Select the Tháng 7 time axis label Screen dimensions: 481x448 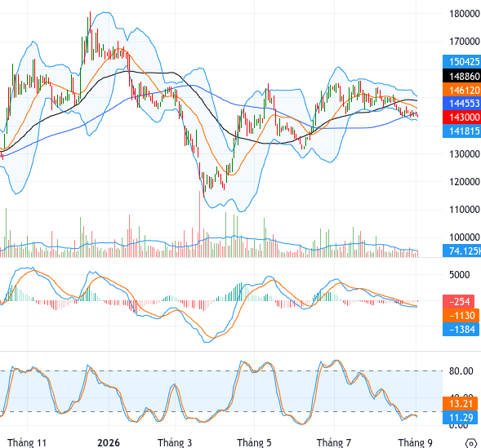pos(334,443)
